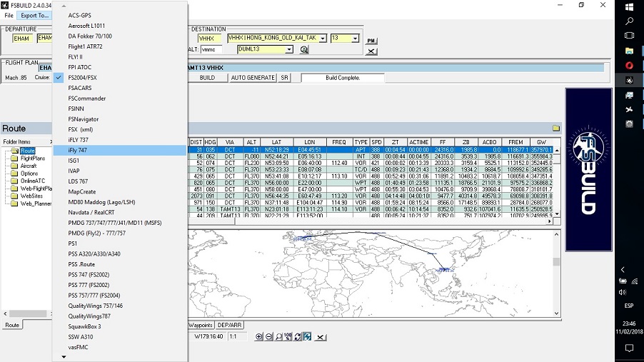Select the Route folder in tree

(x=28, y=151)
